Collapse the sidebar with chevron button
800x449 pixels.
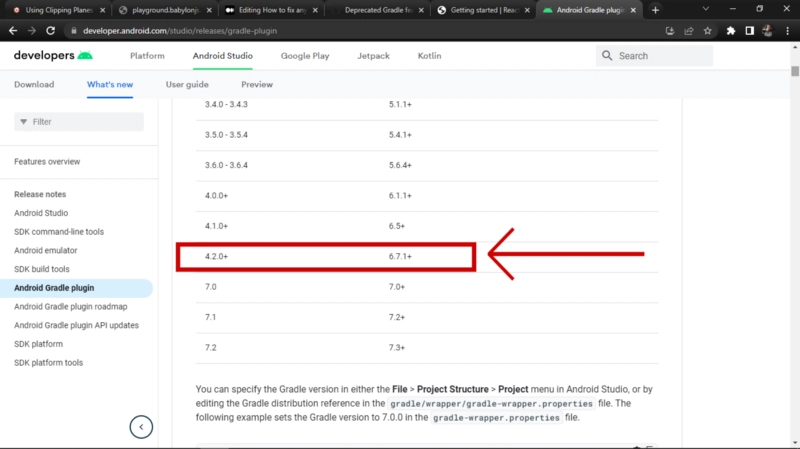tap(141, 427)
